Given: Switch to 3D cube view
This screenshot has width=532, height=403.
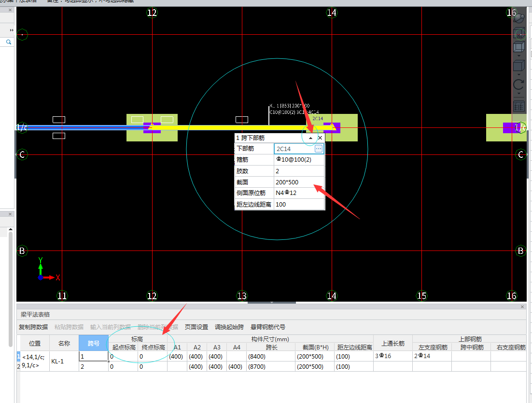Looking at the screenshot, I should [x=519, y=34].
